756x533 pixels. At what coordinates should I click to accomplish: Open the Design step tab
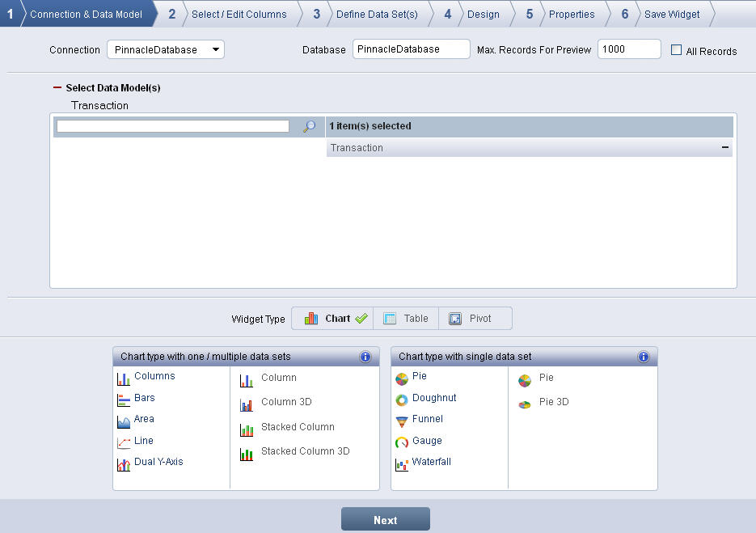(x=484, y=14)
